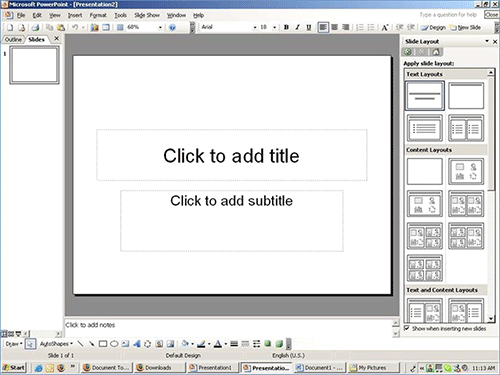Open Fill Color dropdown arrow
This screenshot has height=375, width=500.
point(192,344)
